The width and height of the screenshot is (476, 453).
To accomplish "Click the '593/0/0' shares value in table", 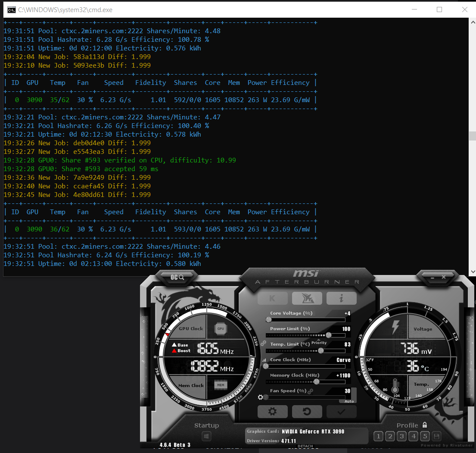I will point(187,229).
